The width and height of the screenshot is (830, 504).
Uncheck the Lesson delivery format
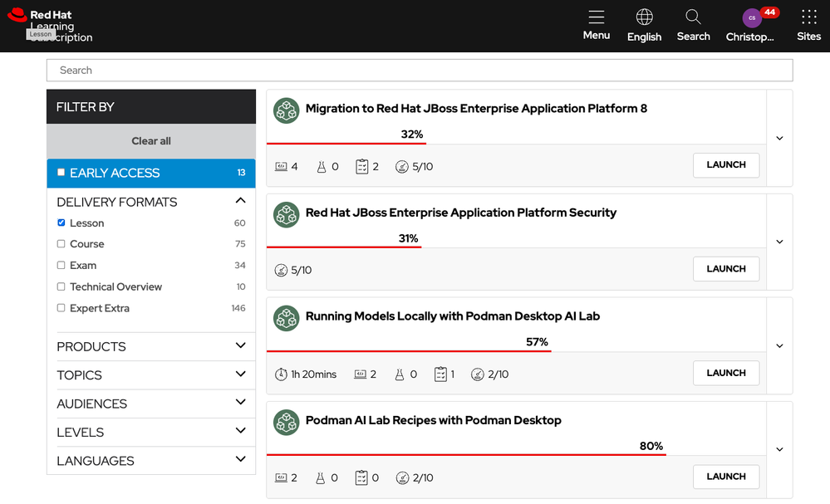pyautogui.click(x=61, y=223)
